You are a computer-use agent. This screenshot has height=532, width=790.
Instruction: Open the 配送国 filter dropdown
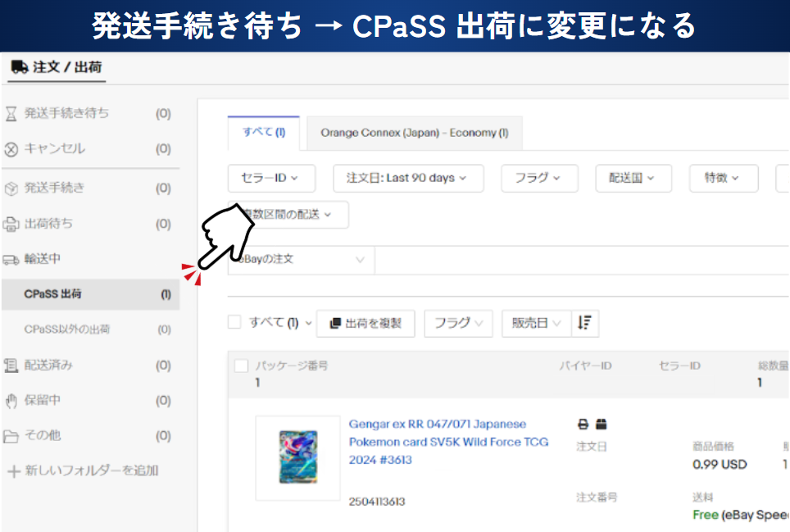point(633,178)
